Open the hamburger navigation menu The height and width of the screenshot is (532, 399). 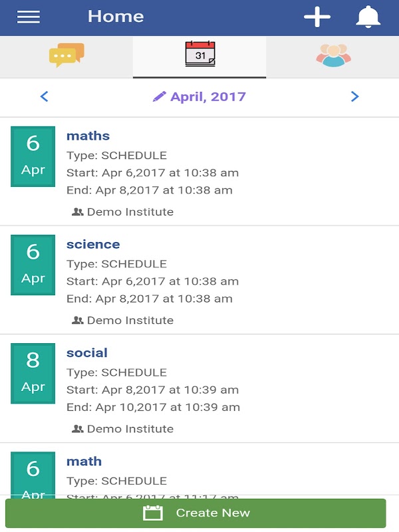click(29, 17)
